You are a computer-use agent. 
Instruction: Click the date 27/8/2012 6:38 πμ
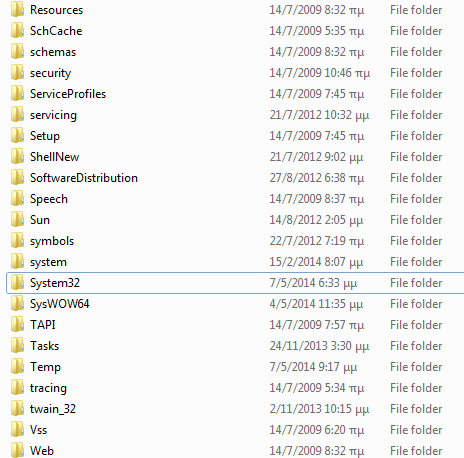[x=317, y=178]
